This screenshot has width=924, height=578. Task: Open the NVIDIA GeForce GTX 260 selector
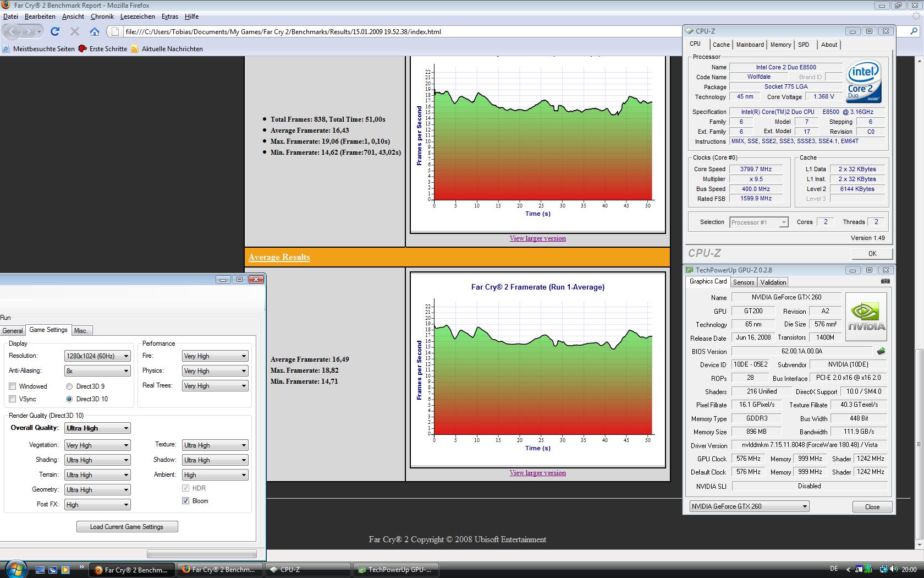point(749,506)
